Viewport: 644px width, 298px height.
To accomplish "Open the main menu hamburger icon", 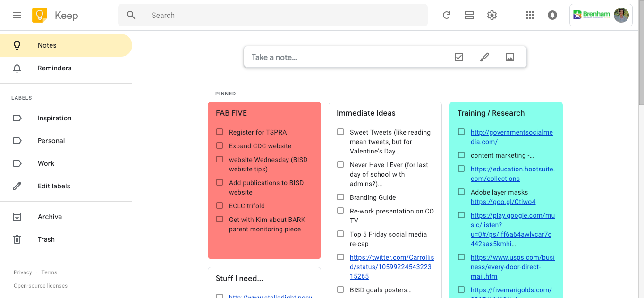I will coord(17,15).
